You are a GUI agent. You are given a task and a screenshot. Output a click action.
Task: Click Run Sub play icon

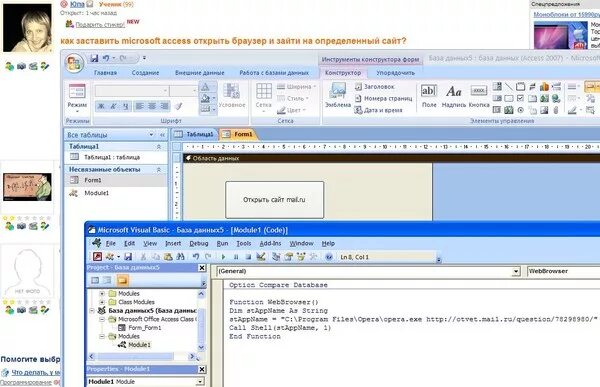click(x=223, y=257)
